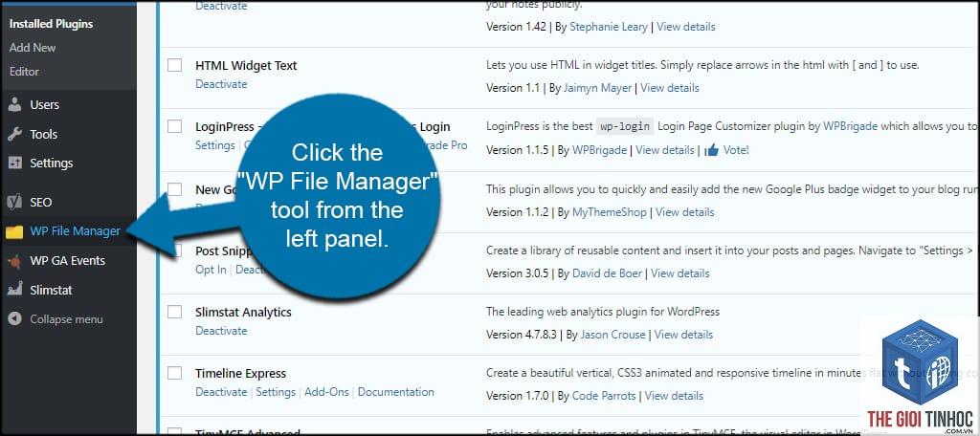Click the Users person icon
The image size is (980, 436).
(x=15, y=105)
